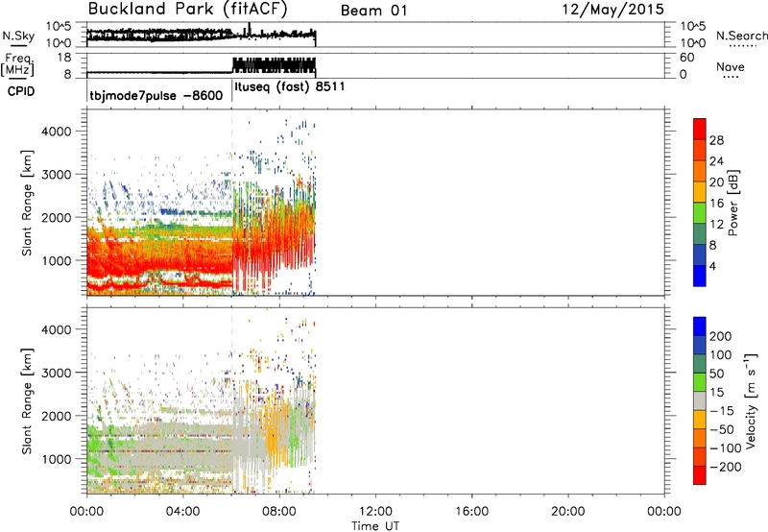Pick the Velocity segment between -50 and -100
This screenshot has height=532, width=768.
point(700,438)
